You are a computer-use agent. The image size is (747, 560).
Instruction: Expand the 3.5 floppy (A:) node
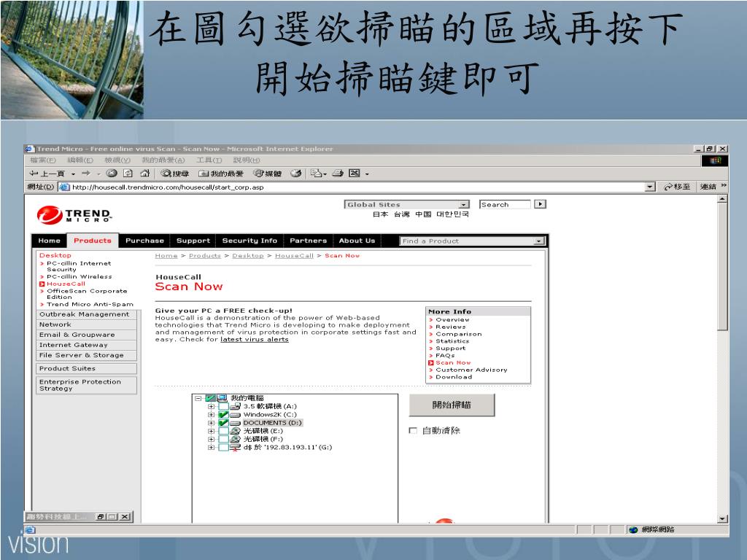click(211, 407)
